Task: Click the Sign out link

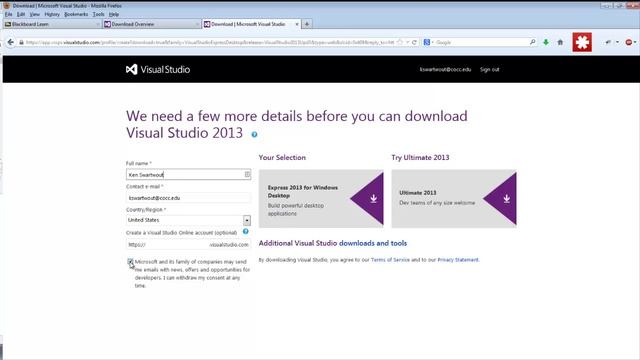Action: tap(489, 69)
